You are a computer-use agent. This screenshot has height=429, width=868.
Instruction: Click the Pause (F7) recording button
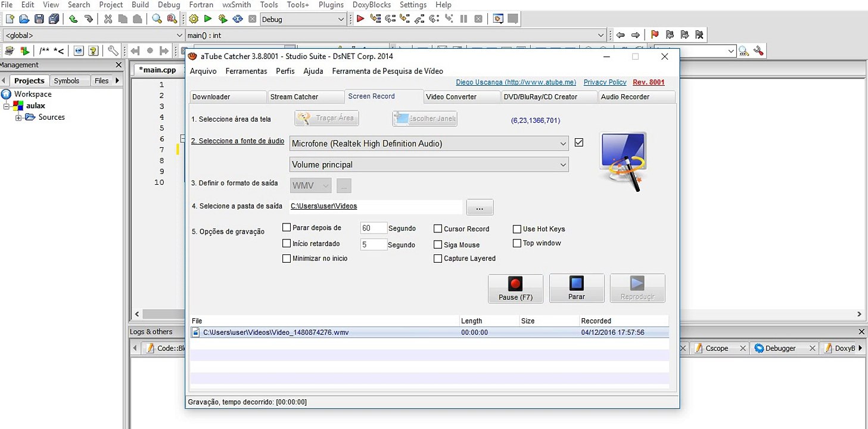pos(515,288)
